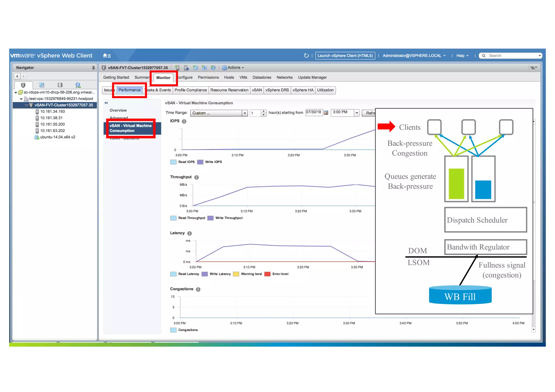Select the Performance sub-tab

click(130, 90)
